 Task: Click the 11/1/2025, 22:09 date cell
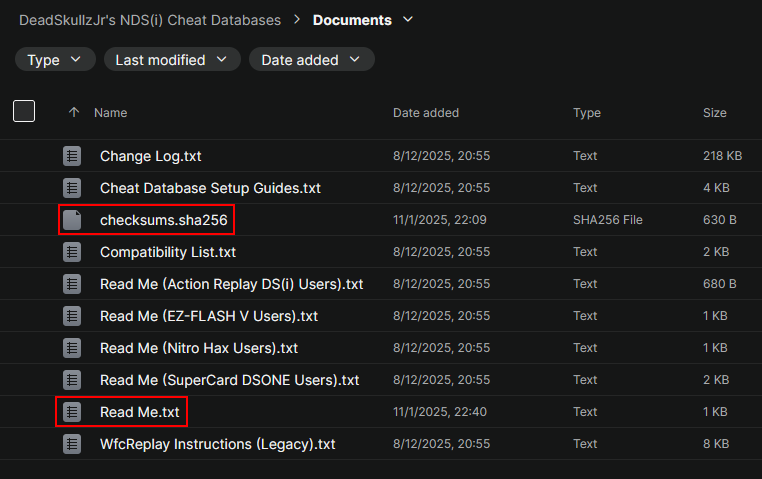click(x=440, y=220)
